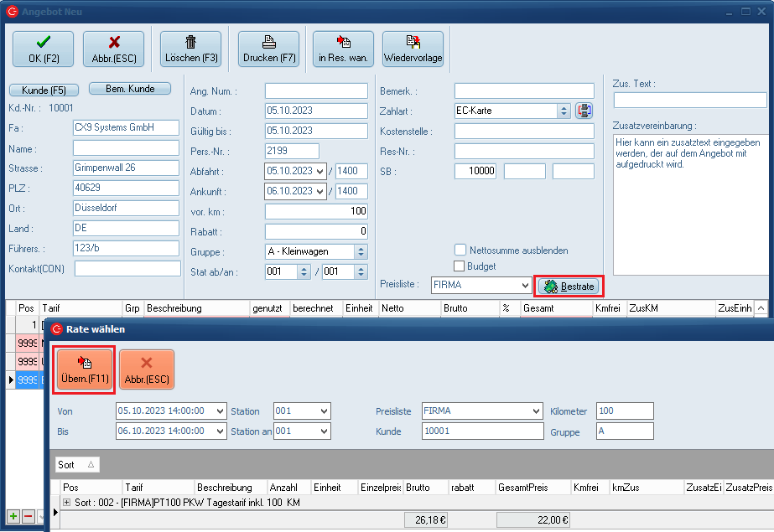Image resolution: width=774 pixels, height=532 pixels.
Task: Open customer selection via Kunde (F5)
Action: coord(43,90)
